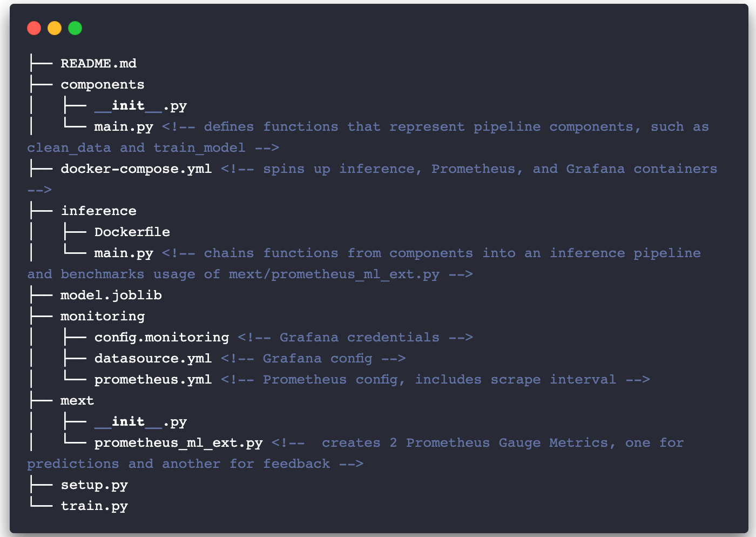Click main.py under components folder

124,127
